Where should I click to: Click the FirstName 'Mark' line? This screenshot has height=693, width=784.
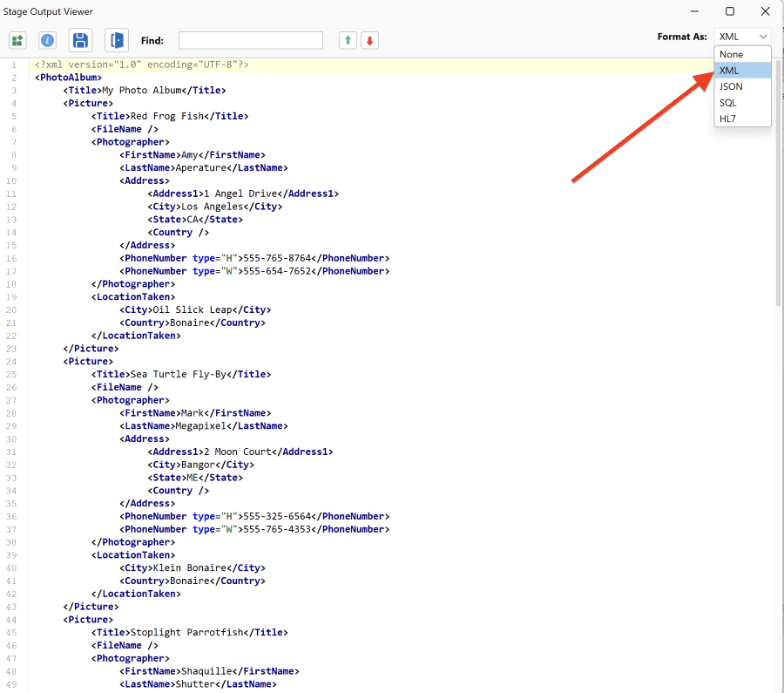195,413
